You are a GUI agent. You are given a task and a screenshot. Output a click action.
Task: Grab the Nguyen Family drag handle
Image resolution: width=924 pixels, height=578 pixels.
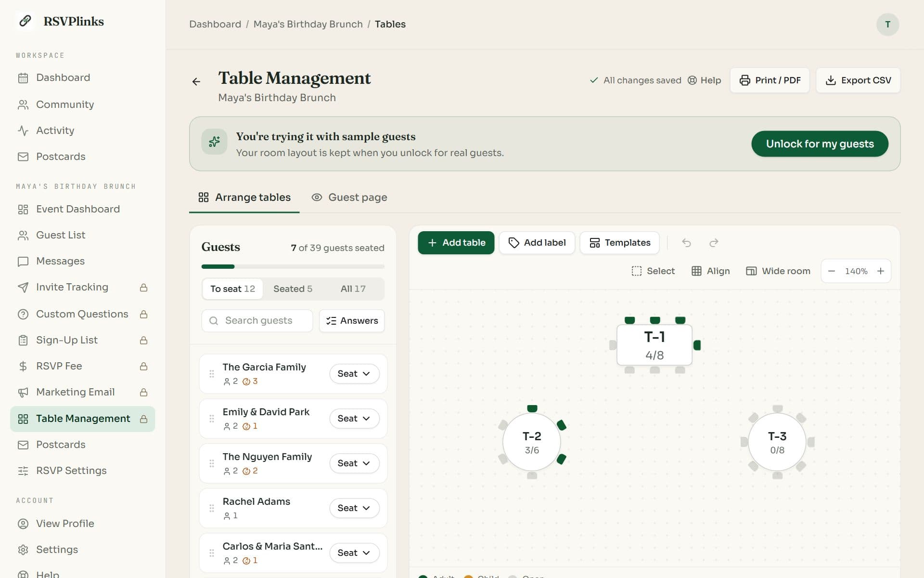click(x=212, y=463)
